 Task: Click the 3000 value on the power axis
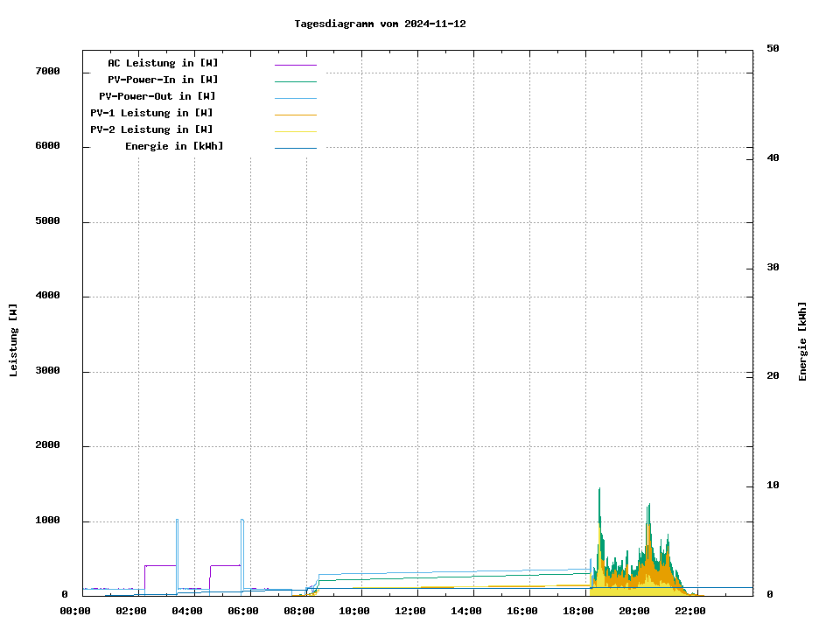[x=45, y=371]
